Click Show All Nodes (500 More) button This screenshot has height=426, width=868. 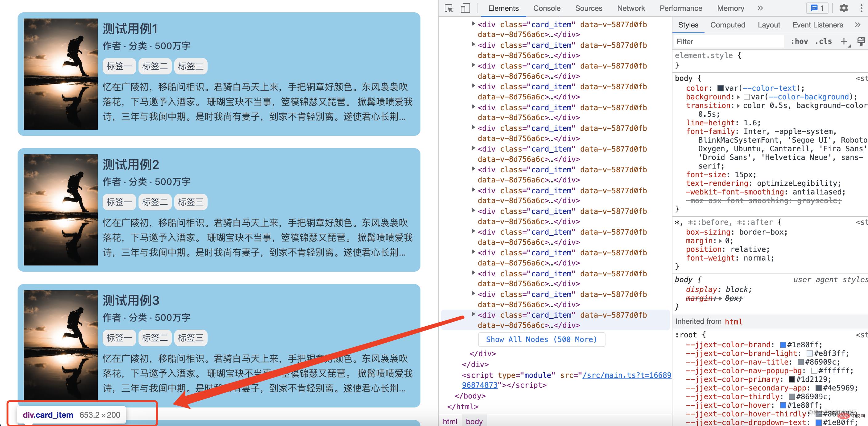coord(541,339)
